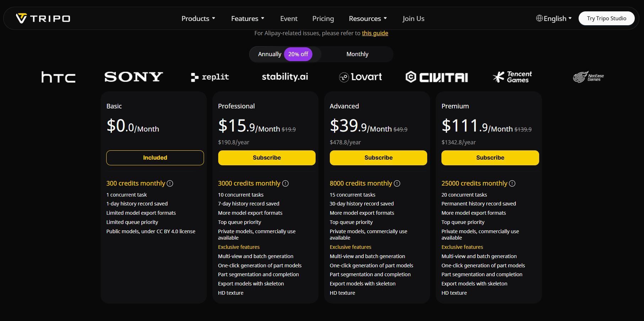Screen dimensions: 644x321
Task: Click the info icon beside 300 credits monthly
Action: [170, 183]
